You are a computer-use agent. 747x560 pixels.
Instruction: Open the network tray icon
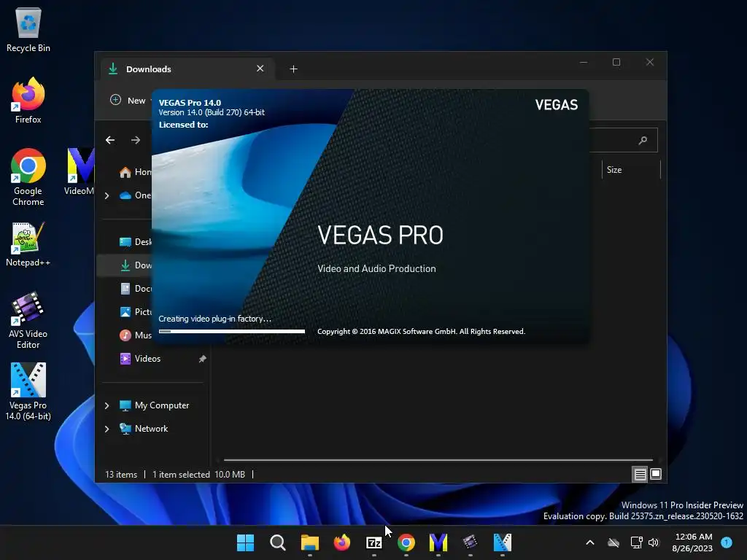pyautogui.click(x=636, y=542)
